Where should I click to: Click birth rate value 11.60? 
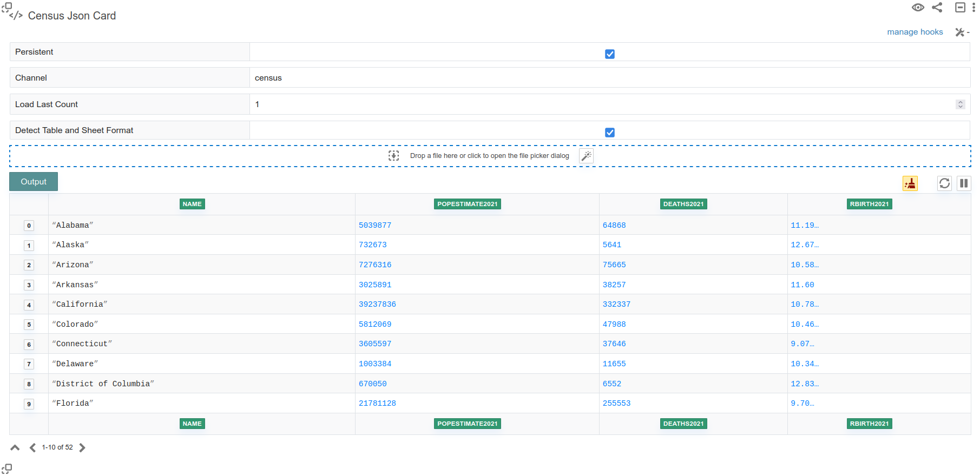tap(803, 285)
